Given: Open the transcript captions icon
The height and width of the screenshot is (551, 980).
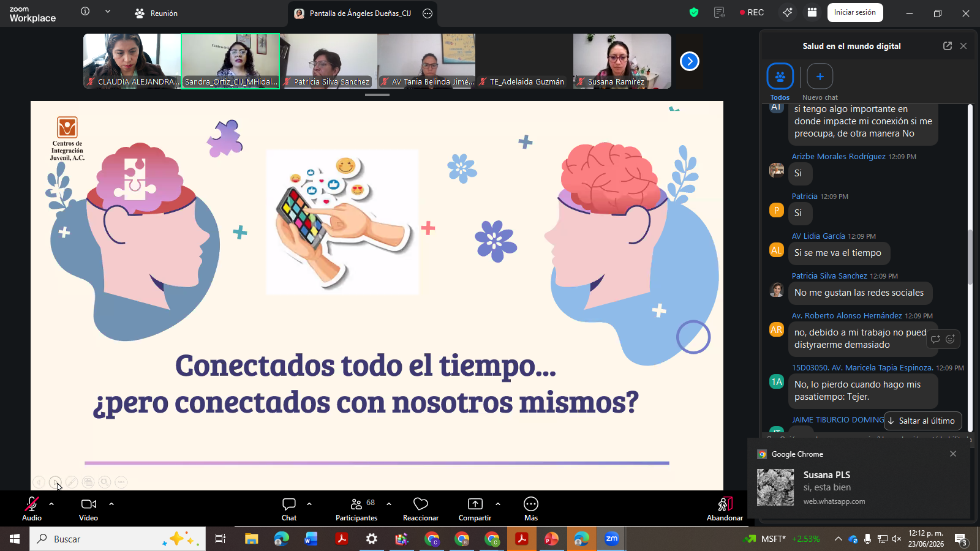Looking at the screenshot, I should click(x=720, y=12).
